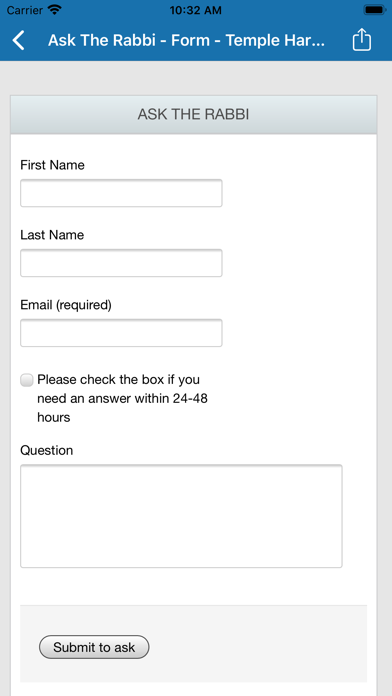Tap the gray footer area around Submit

click(194, 644)
